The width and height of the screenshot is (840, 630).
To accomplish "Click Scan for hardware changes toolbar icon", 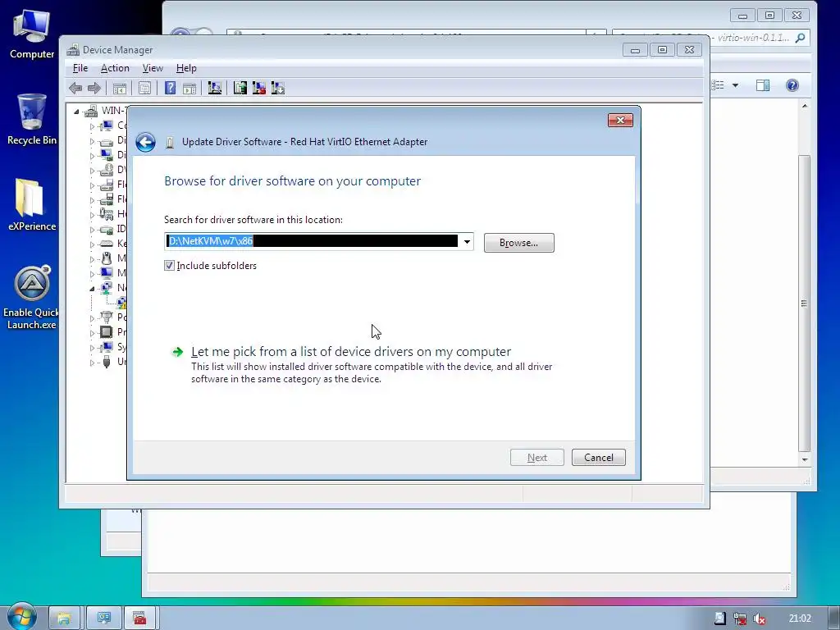I will coord(215,88).
